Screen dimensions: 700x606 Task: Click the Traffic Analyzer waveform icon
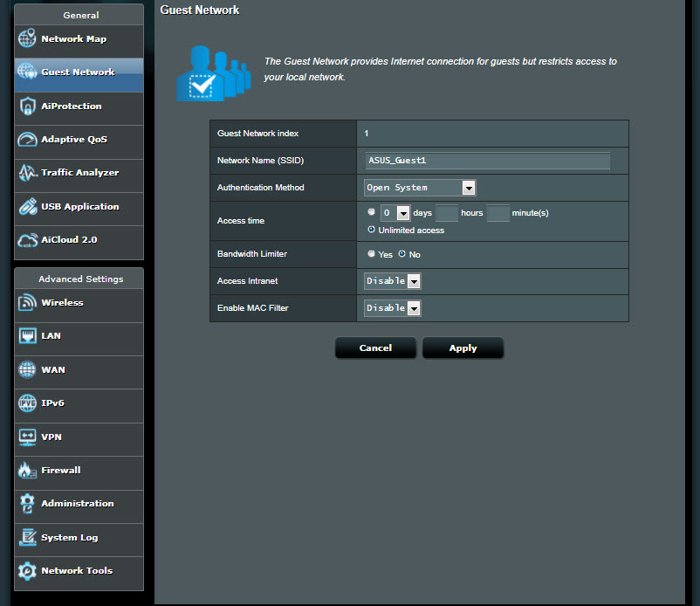(x=27, y=172)
